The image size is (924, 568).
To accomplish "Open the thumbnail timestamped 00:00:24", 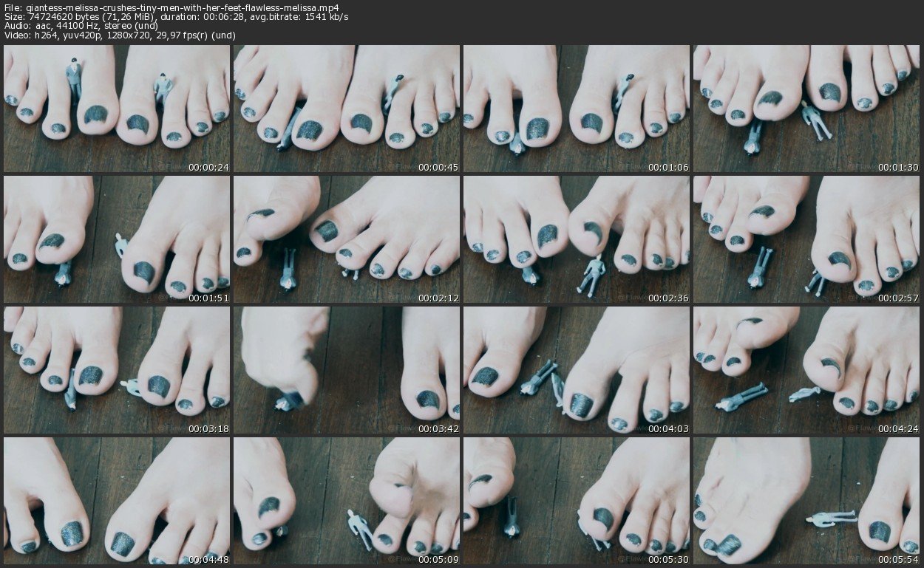I will tap(117, 109).
